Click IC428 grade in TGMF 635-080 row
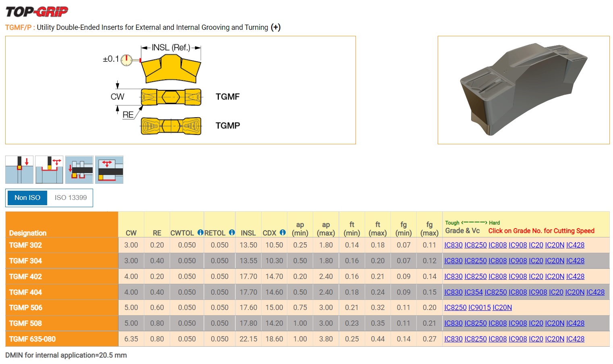 (575, 339)
